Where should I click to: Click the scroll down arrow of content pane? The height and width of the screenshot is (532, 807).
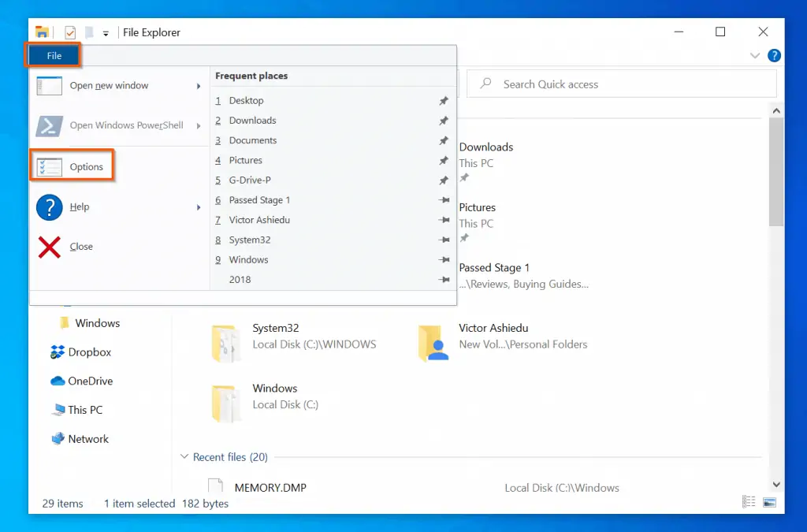tap(776, 484)
